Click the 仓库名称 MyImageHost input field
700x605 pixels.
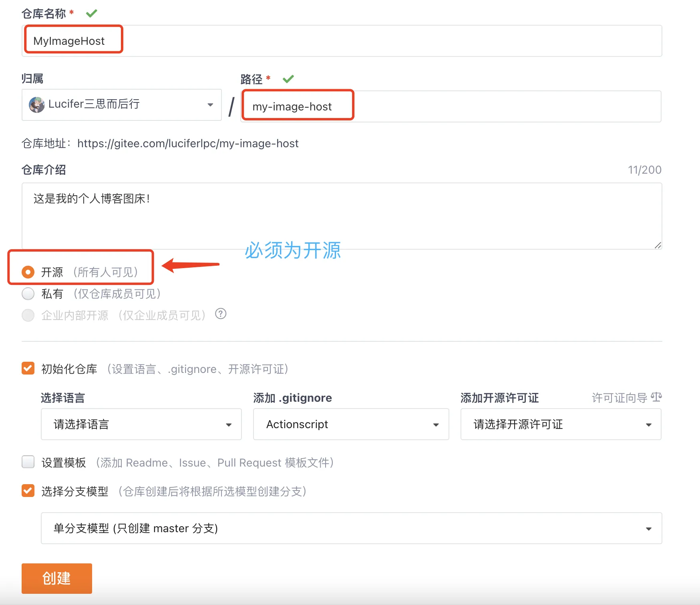point(341,41)
